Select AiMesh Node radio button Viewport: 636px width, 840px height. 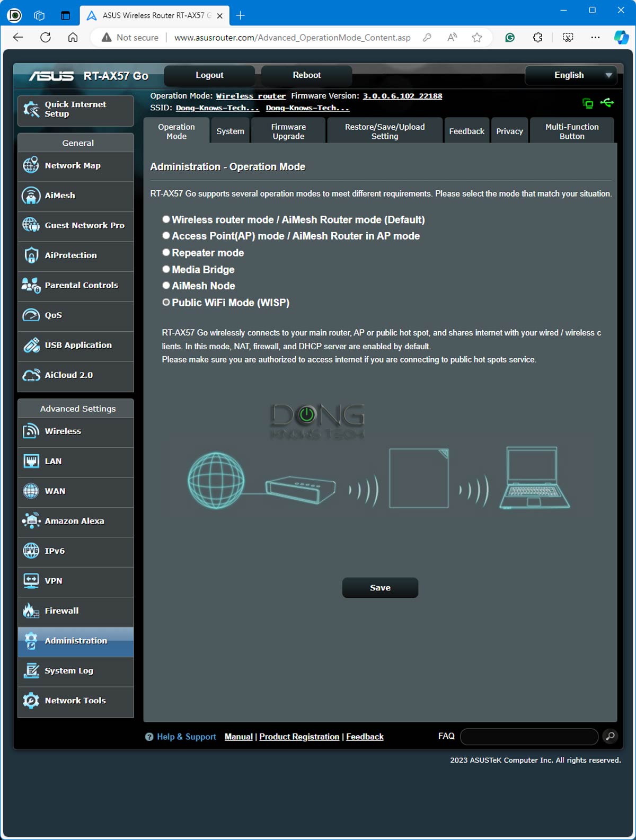point(166,285)
